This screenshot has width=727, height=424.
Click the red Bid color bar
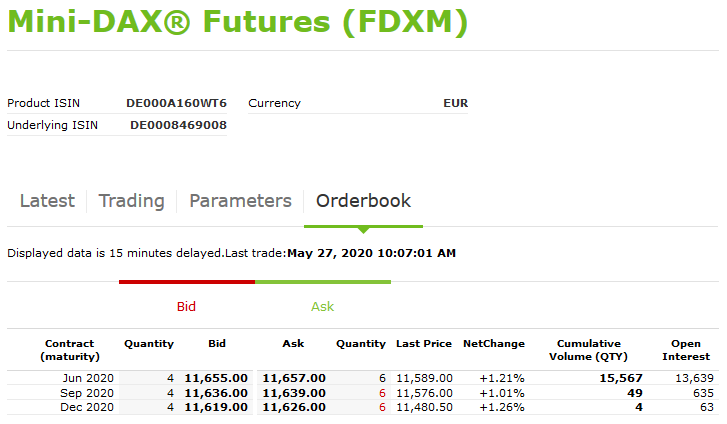click(x=187, y=282)
